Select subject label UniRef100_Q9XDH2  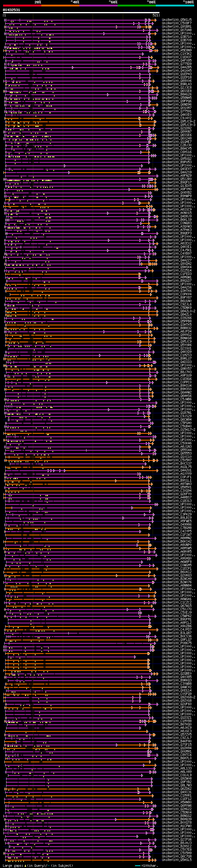coord(177,264)
